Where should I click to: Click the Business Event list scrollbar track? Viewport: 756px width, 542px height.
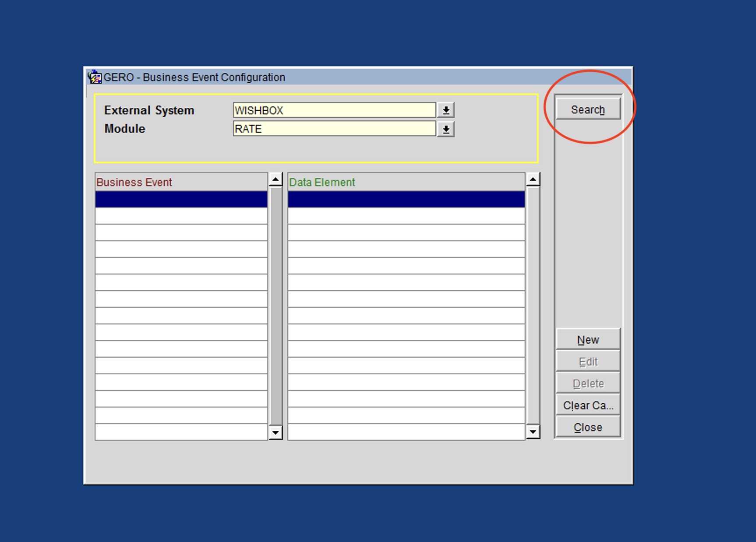click(276, 306)
